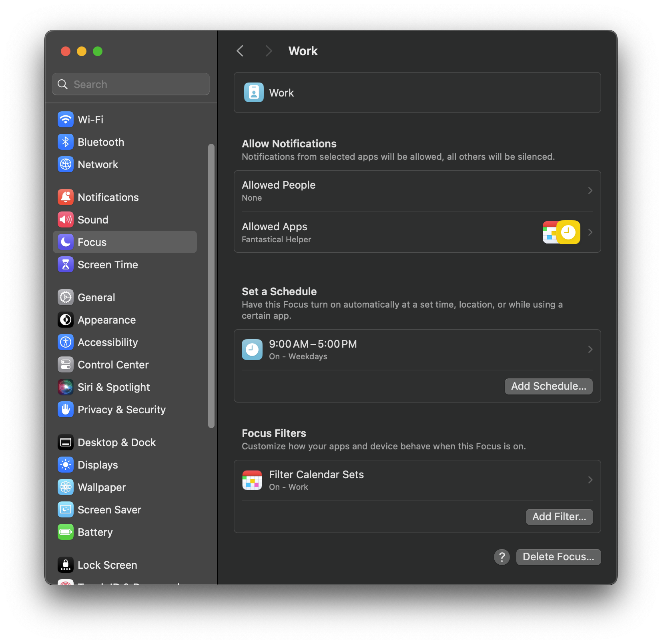The image size is (662, 644).
Task: Go forward with the right arrow
Action: point(269,51)
